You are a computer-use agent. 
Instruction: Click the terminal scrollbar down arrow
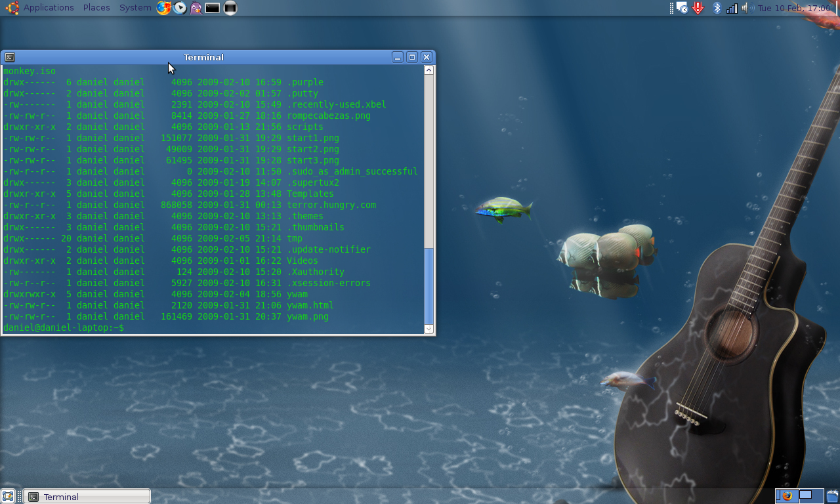click(429, 329)
